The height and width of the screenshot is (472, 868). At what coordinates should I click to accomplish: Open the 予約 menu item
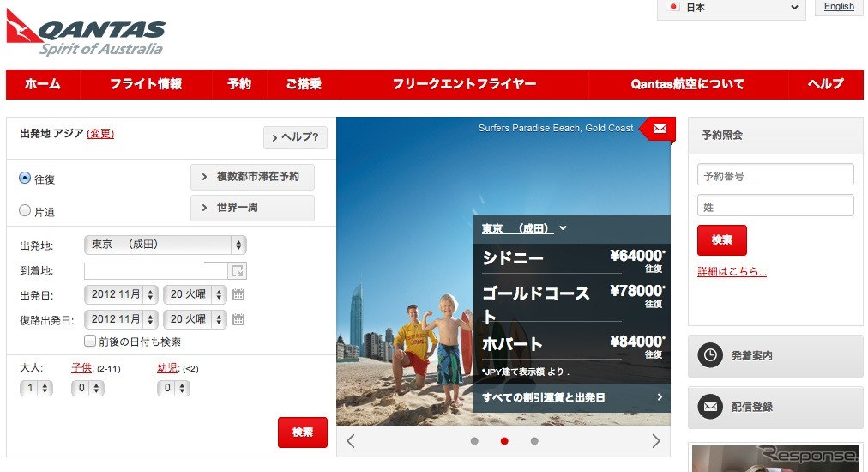coord(239,84)
